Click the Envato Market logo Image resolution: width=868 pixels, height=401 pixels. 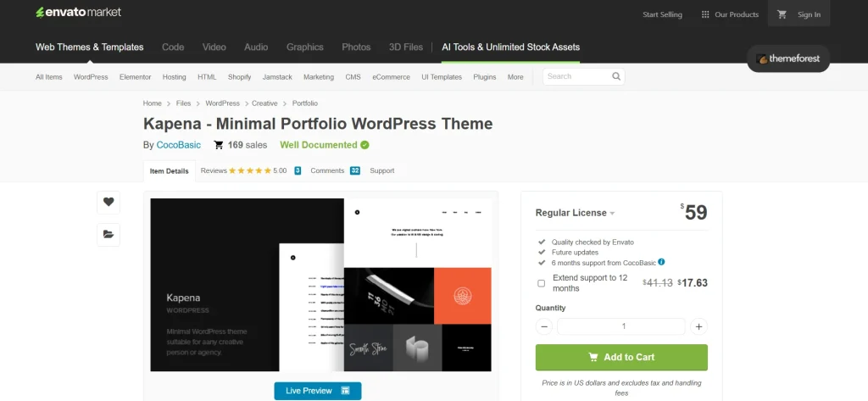pos(78,13)
